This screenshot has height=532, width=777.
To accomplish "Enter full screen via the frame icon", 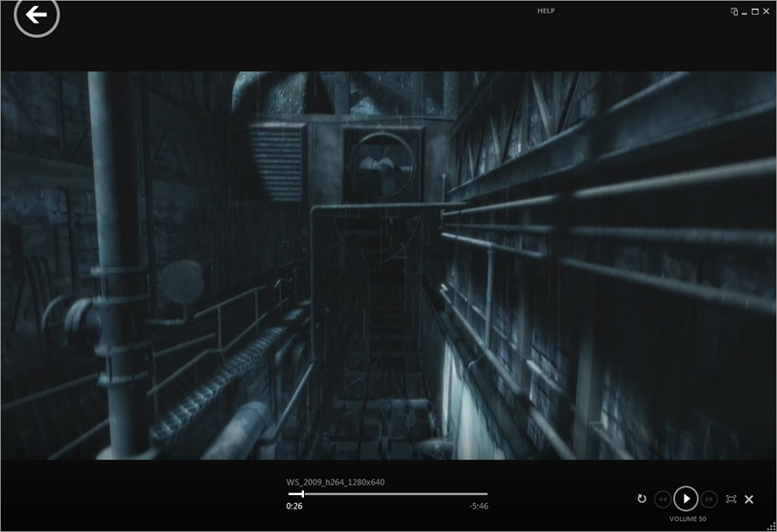I will click(731, 499).
